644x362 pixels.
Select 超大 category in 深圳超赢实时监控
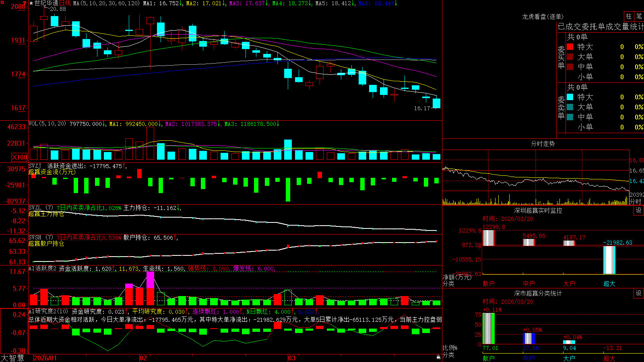click(x=609, y=284)
